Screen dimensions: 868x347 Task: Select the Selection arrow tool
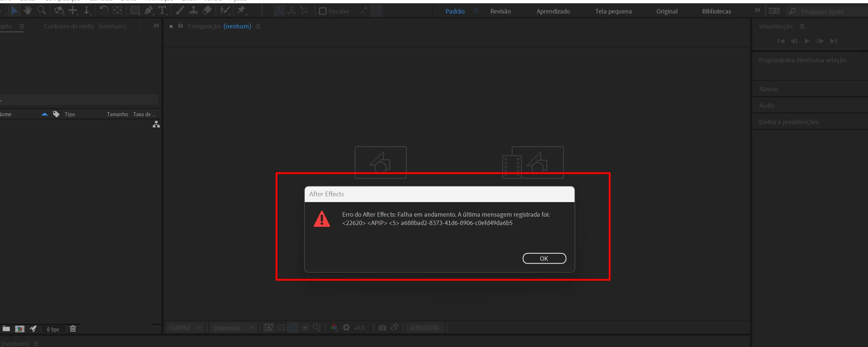[x=14, y=11]
